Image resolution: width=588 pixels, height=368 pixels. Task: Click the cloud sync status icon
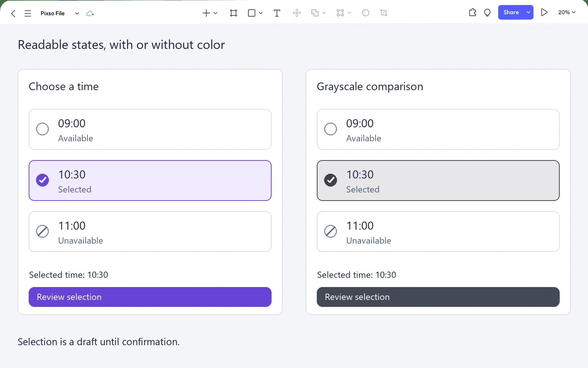tap(90, 14)
